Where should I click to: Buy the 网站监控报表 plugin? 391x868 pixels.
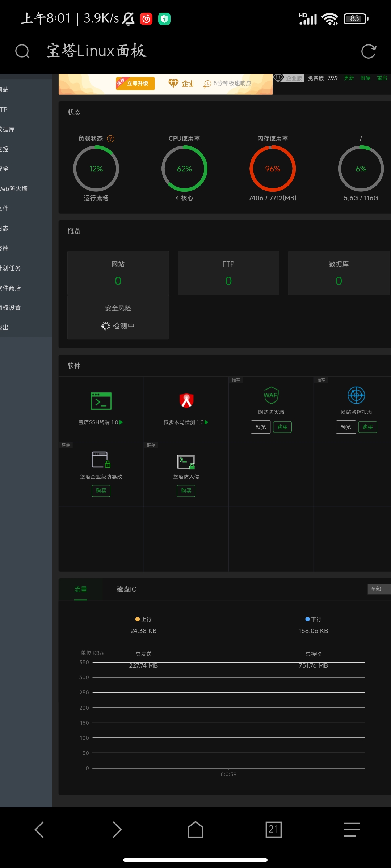367,427
